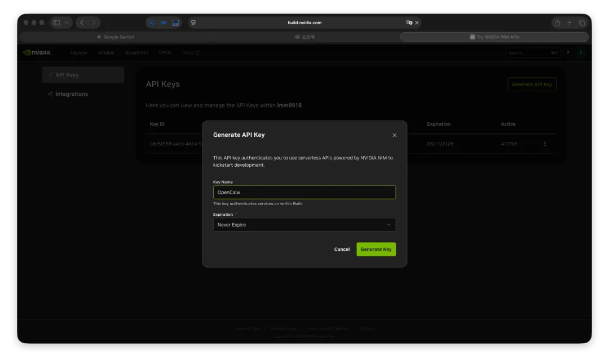The image size is (609, 364).
Task: Open the Docs external link
Action: (x=191, y=52)
